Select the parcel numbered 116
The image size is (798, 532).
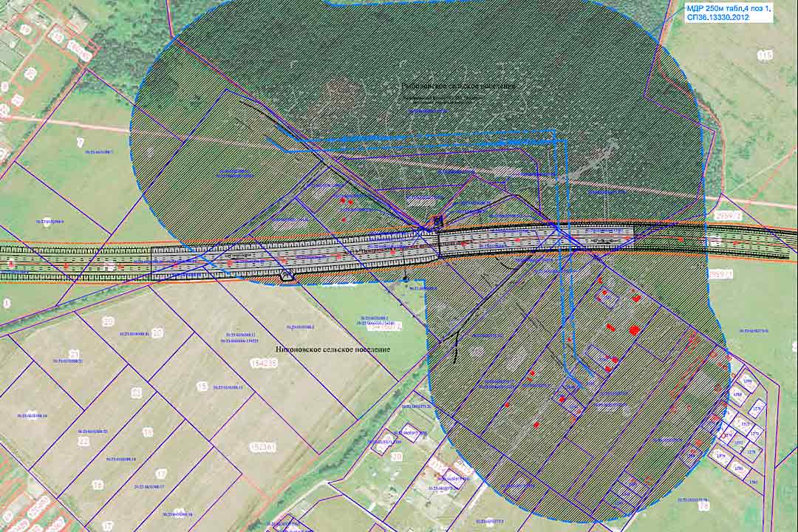[x=765, y=55]
